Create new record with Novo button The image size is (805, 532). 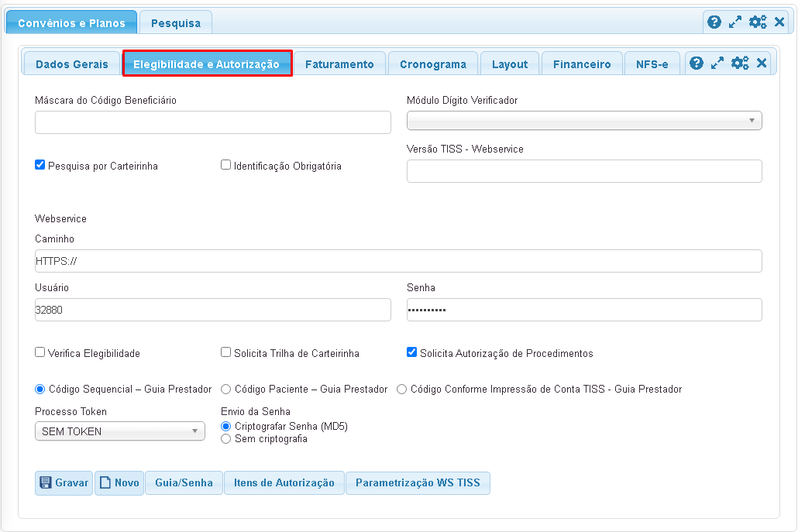119,483
